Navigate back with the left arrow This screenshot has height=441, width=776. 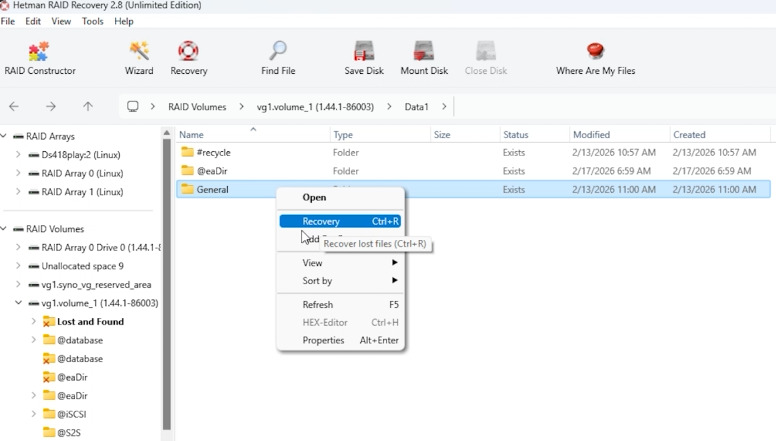pyautogui.click(x=14, y=106)
